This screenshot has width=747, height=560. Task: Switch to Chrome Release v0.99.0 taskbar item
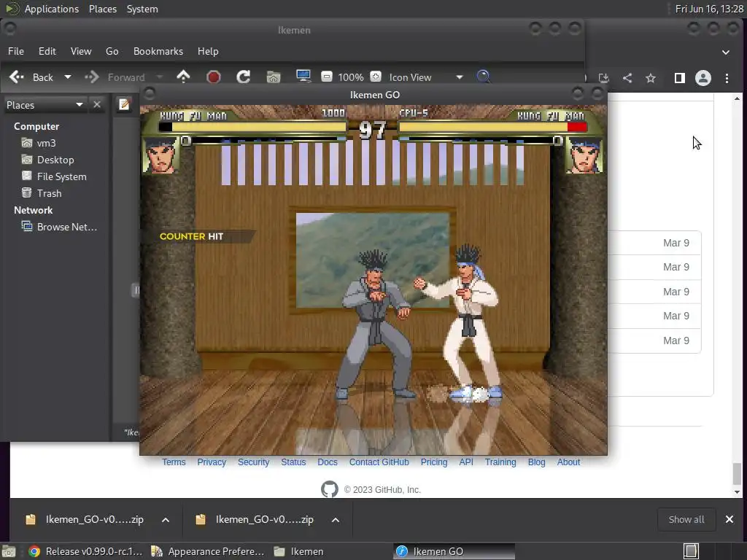tap(86, 551)
